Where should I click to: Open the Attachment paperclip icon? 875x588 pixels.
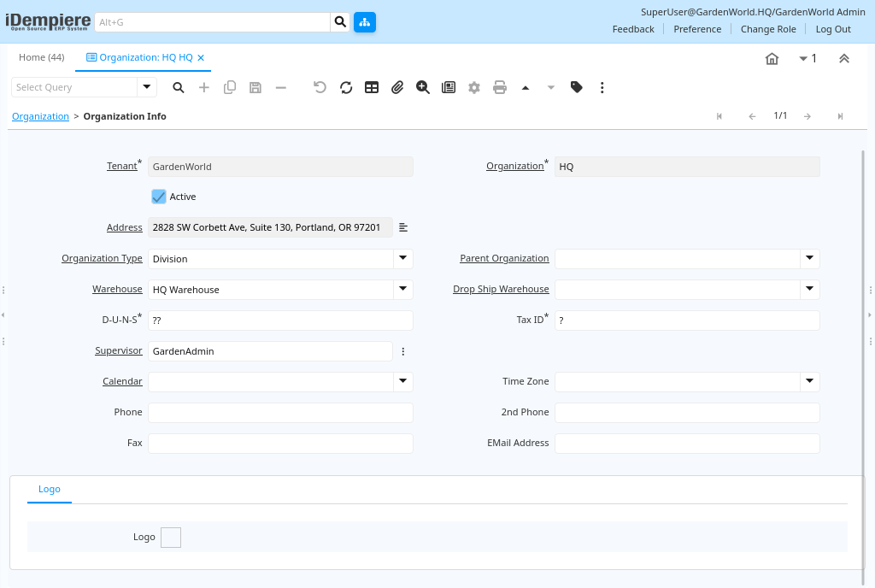(x=397, y=87)
